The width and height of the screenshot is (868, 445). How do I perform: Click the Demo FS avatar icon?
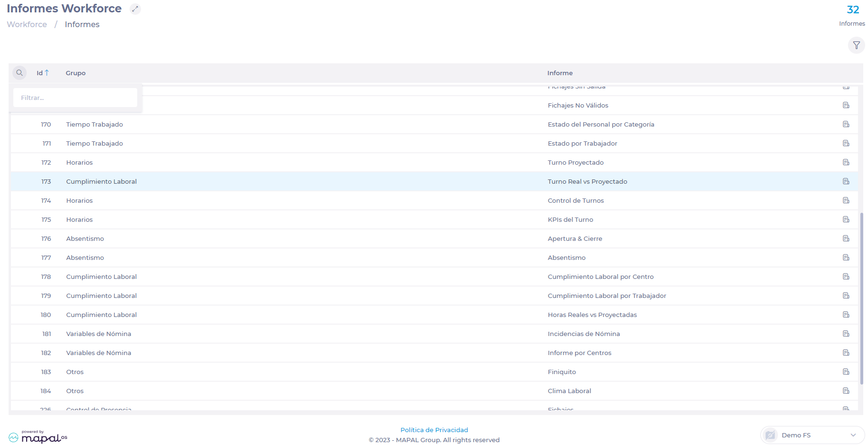coord(770,435)
